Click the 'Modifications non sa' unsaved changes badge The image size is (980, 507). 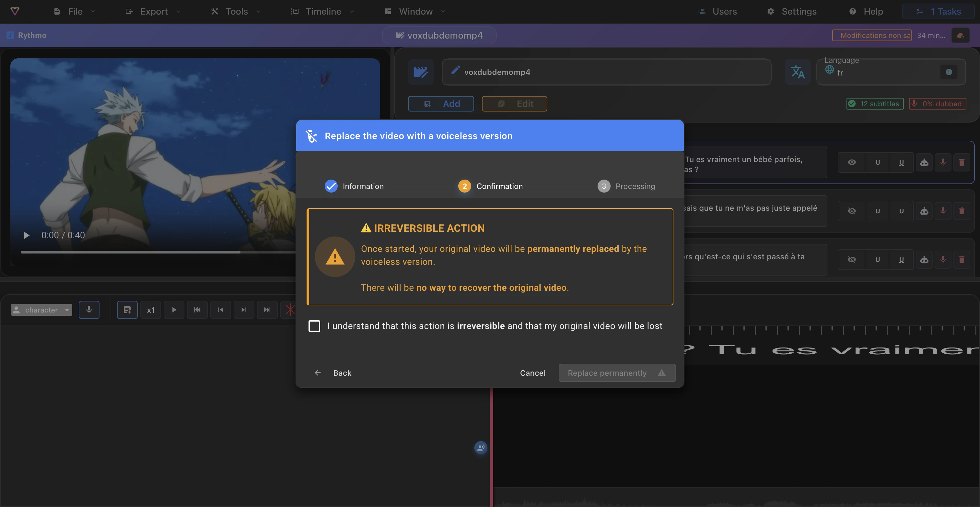(872, 35)
